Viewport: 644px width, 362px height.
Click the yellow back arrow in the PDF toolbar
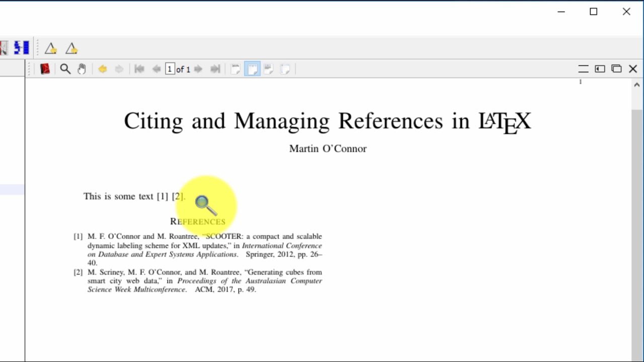(x=103, y=69)
